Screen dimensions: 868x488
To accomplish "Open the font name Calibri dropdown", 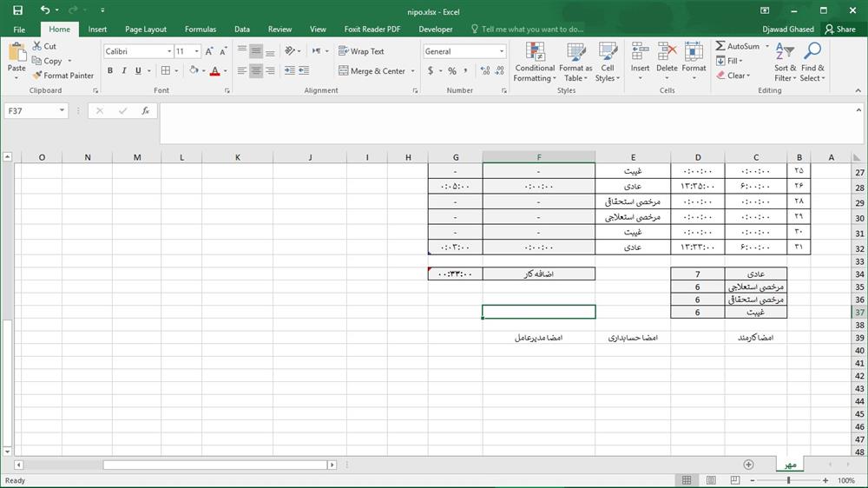I will click(168, 51).
